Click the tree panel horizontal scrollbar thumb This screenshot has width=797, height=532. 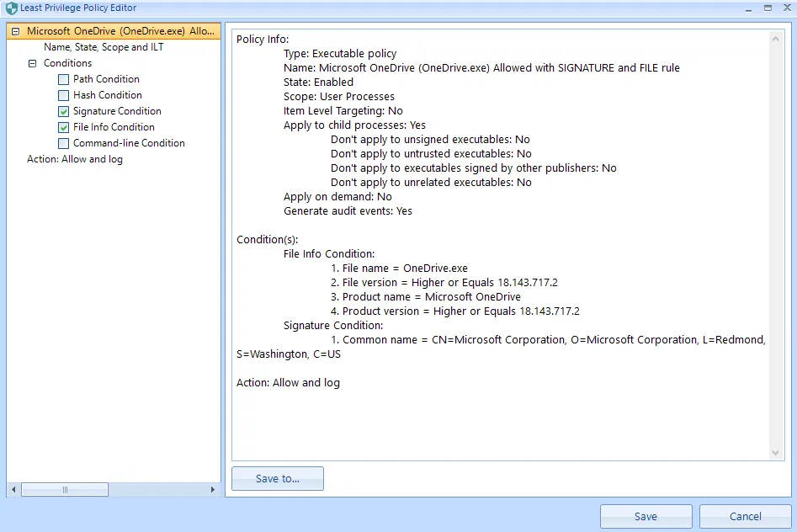coord(65,489)
